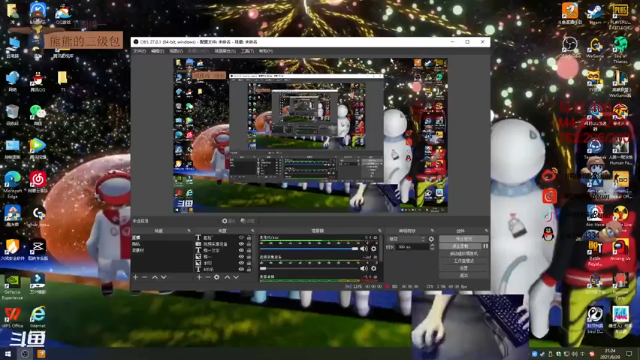Screen dimensions: 640x360
Task: Mute the second audio mixer channel
Action: [x=364, y=268]
